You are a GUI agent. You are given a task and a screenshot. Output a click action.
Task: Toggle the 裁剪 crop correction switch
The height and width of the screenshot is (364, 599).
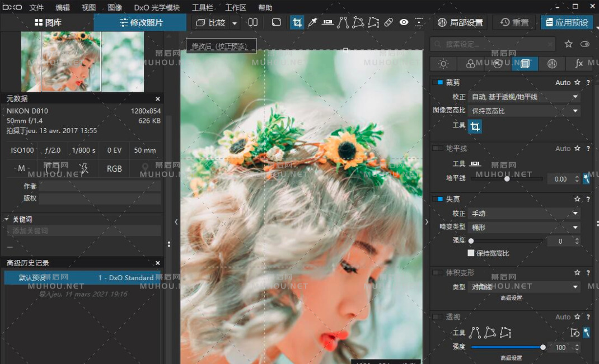pyautogui.click(x=437, y=82)
